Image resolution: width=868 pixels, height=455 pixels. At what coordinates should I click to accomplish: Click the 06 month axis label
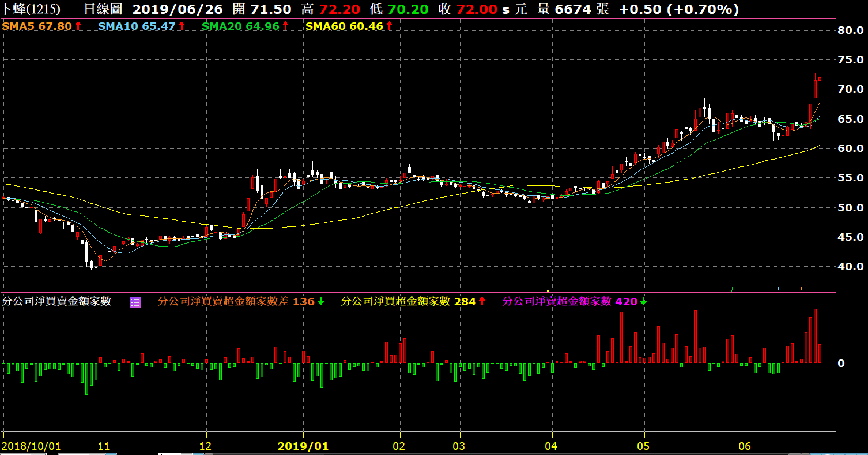(745, 446)
